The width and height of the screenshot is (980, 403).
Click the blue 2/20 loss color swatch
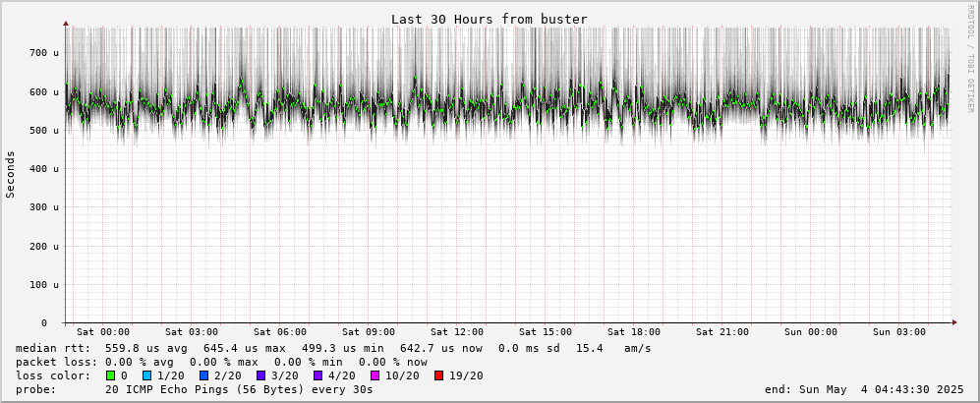(x=204, y=375)
